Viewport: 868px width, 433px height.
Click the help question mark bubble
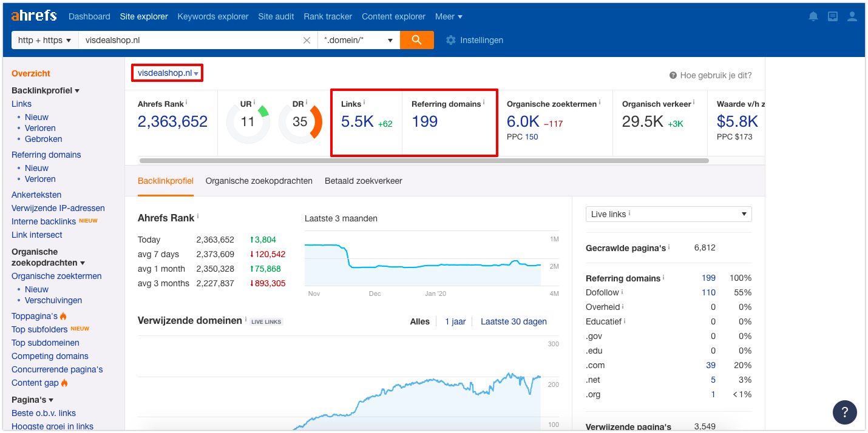tap(844, 412)
